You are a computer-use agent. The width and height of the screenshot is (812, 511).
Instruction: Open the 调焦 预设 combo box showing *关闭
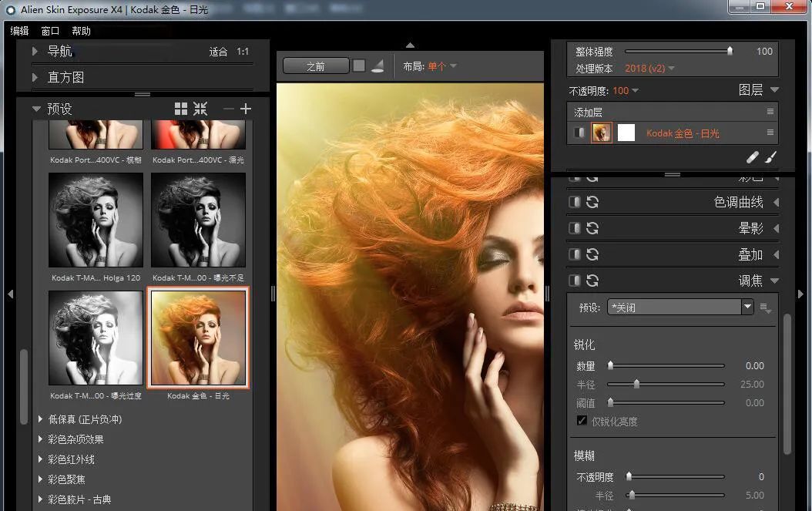point(680,308)
